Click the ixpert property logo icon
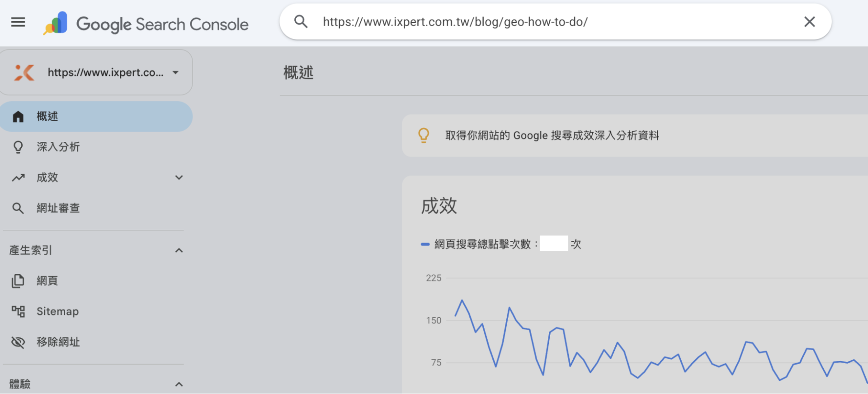 point(24,73)
